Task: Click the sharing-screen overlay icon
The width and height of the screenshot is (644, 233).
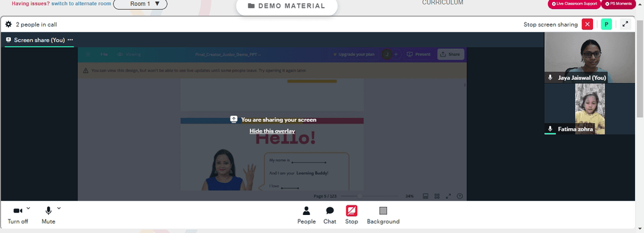Action: click(x=234, y=119)
